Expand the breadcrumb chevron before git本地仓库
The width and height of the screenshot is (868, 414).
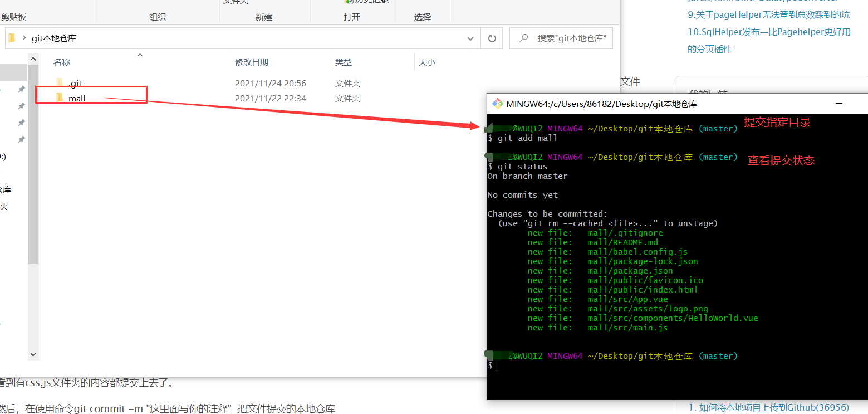[x=24, y=38]
